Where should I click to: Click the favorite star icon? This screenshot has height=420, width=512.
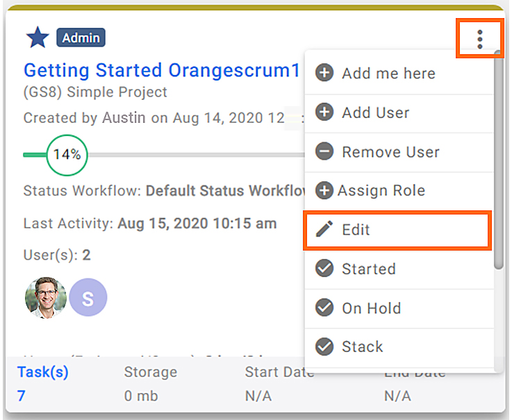(x=38, y=37)
